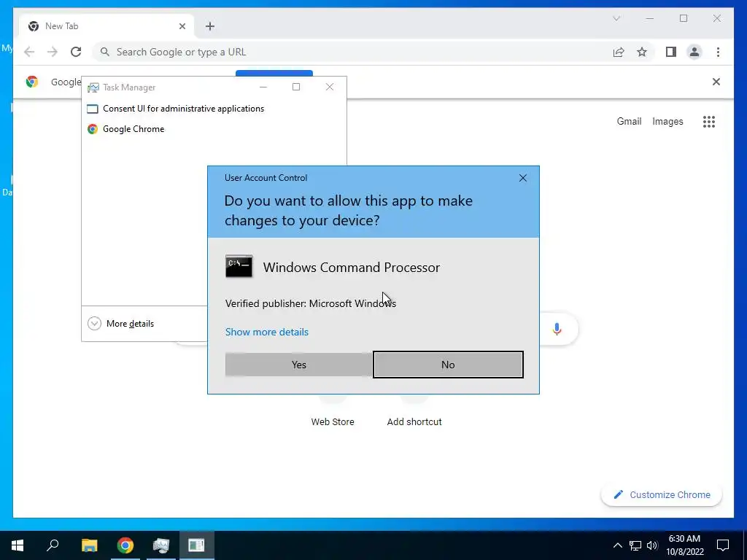
Task: Click the Task Manager title icon
Action: [93, 87]
